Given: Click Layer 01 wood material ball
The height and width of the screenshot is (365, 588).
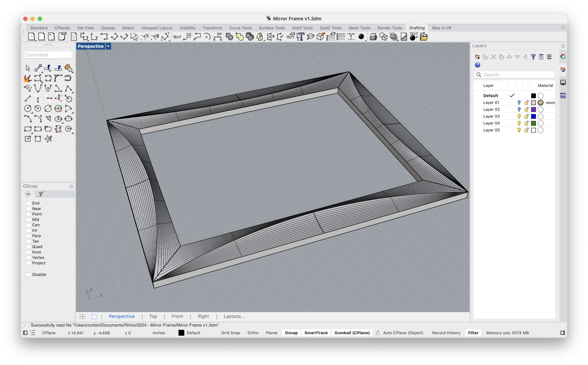Looking at the screenshot, I should [x=540, y=102].
